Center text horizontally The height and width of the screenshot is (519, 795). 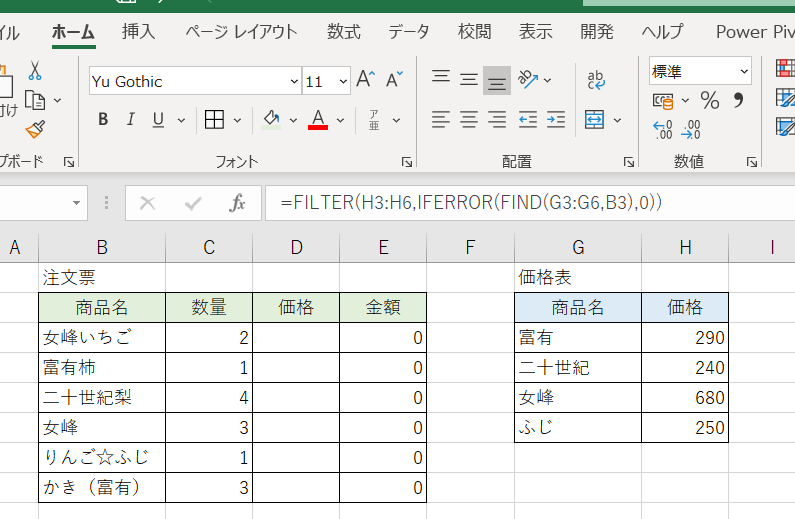468,120
